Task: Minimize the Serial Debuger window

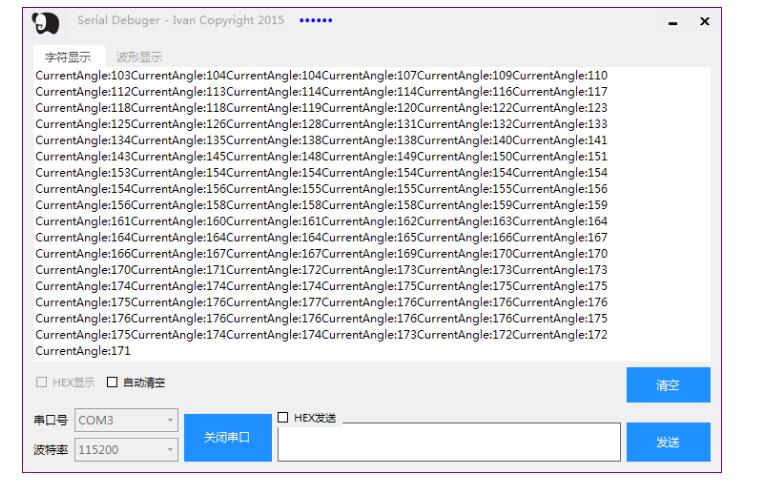Action: [673, 23]
